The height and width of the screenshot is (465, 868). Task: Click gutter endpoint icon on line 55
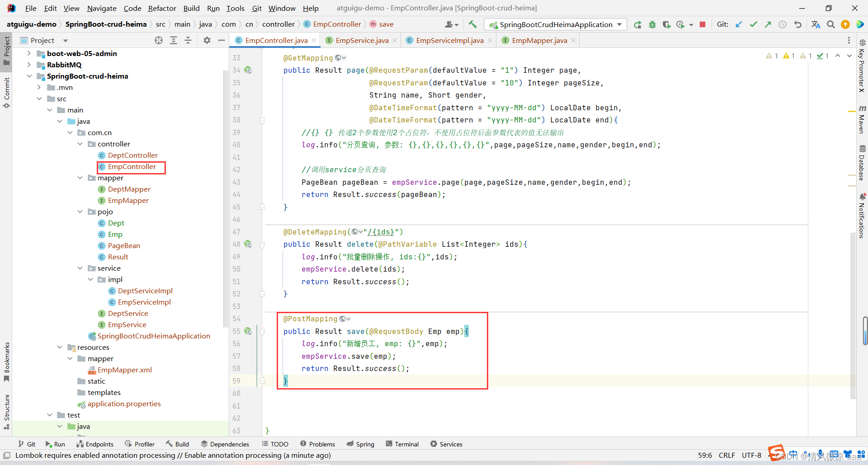[248, 331]
